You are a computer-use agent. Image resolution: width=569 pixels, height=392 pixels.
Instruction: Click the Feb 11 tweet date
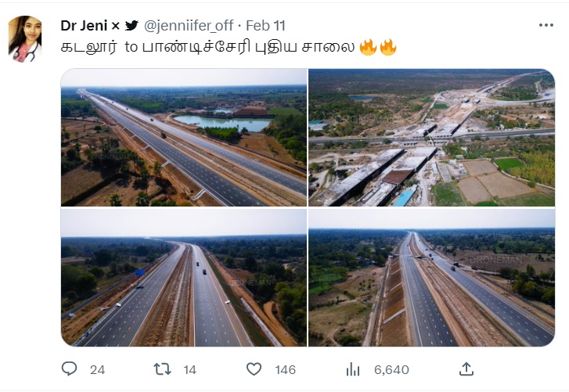click(267, 26)
